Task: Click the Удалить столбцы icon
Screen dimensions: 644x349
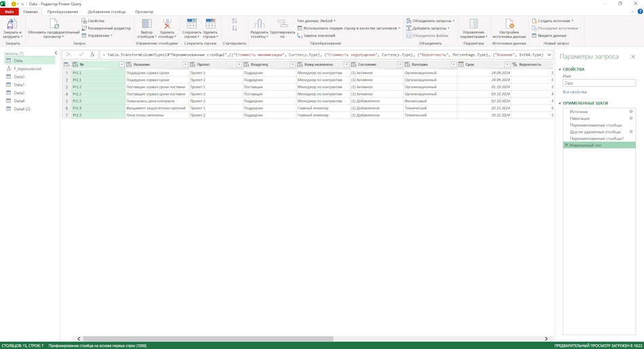Action: click(167, 24)
